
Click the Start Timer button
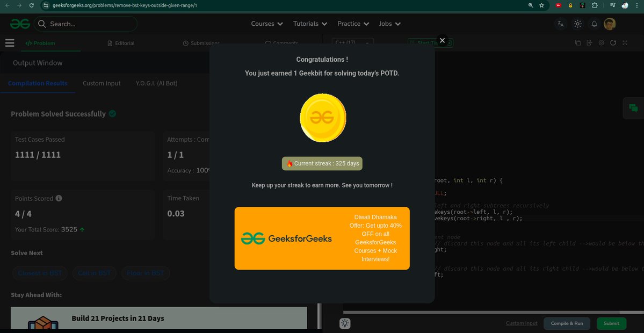point(430,43)
